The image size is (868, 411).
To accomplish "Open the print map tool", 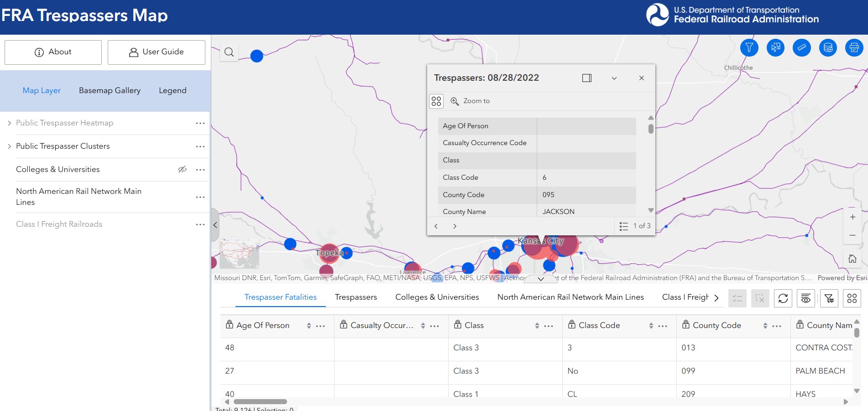I will 855,48.
